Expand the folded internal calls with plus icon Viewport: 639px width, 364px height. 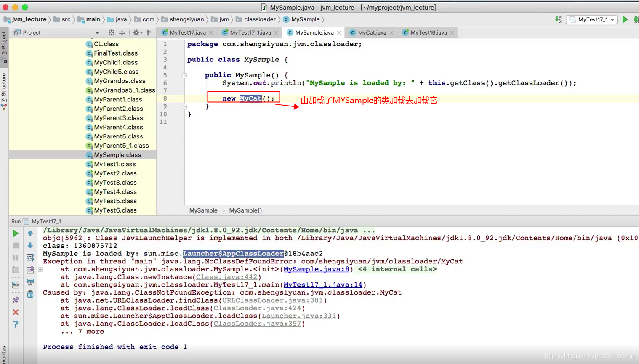40,269
